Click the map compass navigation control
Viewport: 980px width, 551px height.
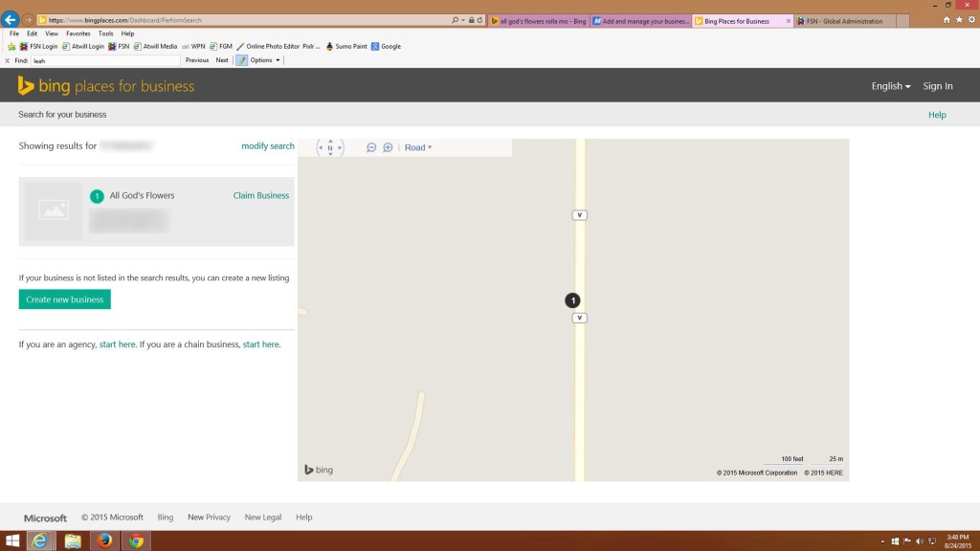pos(330,147)
